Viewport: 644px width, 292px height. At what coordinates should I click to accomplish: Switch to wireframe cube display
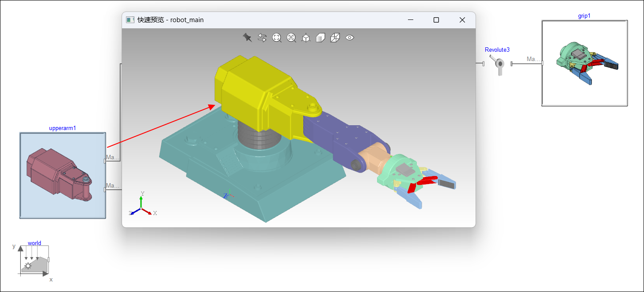[x=335, y=38]
